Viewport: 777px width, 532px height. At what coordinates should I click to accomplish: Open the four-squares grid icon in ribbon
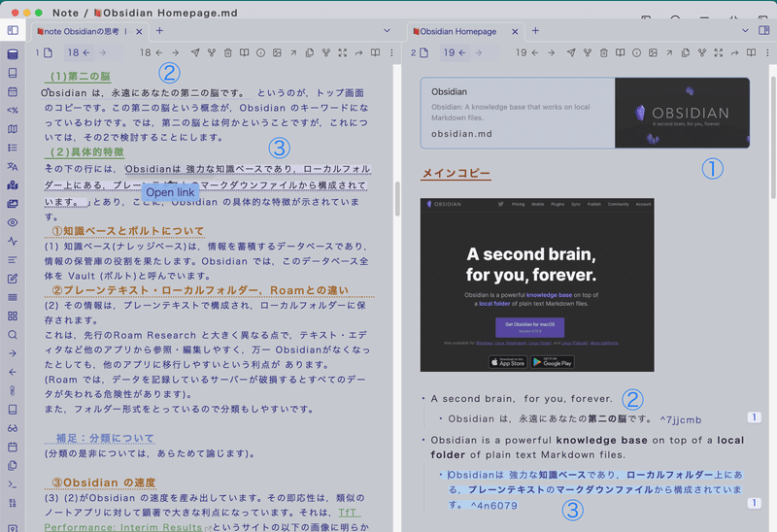click(13, 316)
